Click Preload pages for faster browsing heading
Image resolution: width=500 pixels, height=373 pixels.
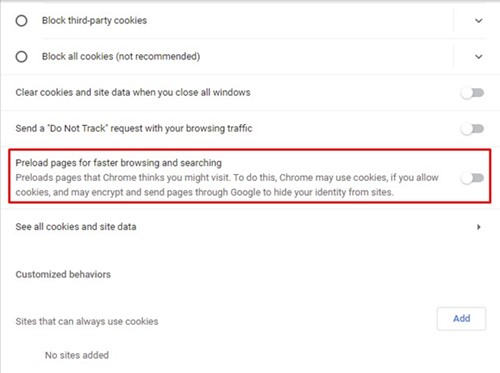point(119,163)
